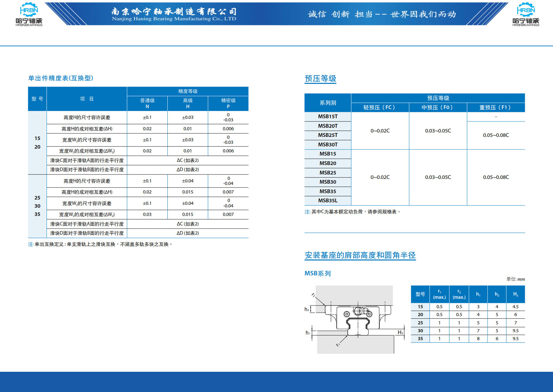
Task: Click the 15 20 model group cell
Action: [37, 143]
